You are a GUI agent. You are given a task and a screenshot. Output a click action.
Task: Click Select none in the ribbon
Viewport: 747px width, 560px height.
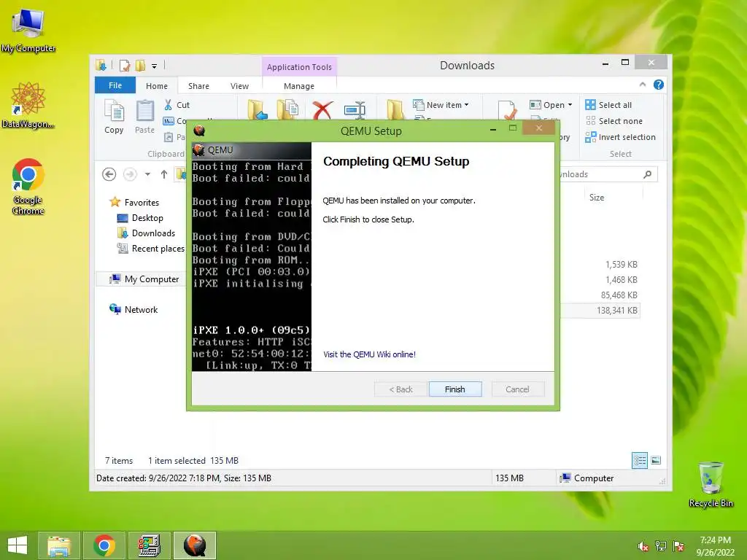point(614,121)
